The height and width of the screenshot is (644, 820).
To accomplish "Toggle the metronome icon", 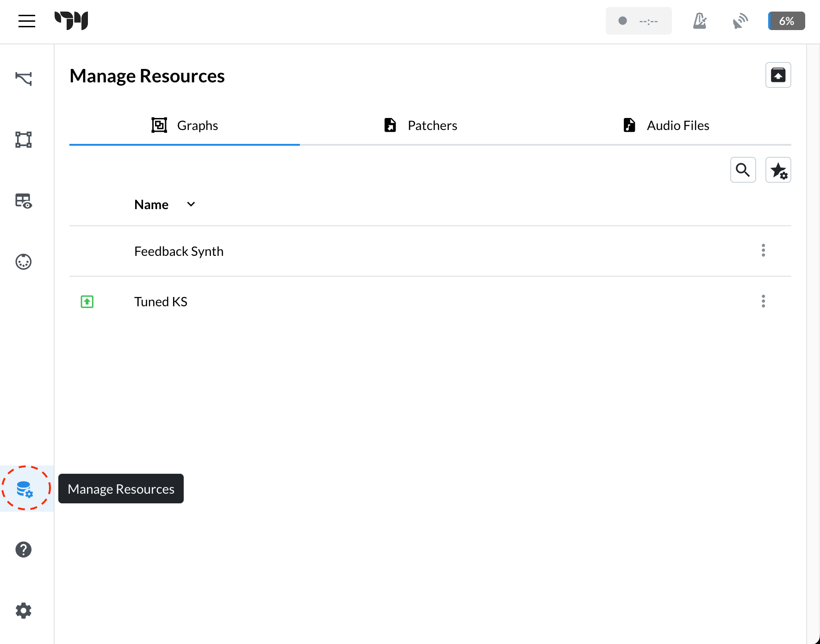I will pyautogui.click(x=700, y=21).
